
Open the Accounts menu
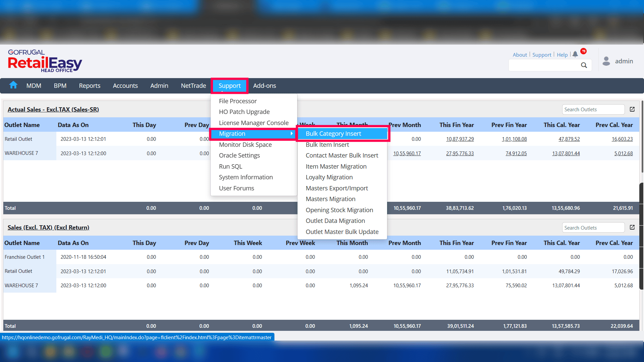click(125, 86)
